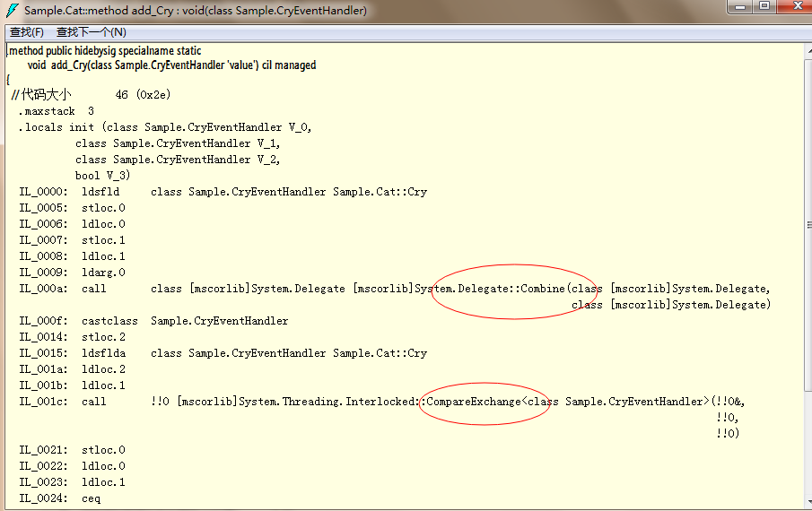Open the 查找下一个(N) menu
The image size is (812, 511).
coord(92,32)
